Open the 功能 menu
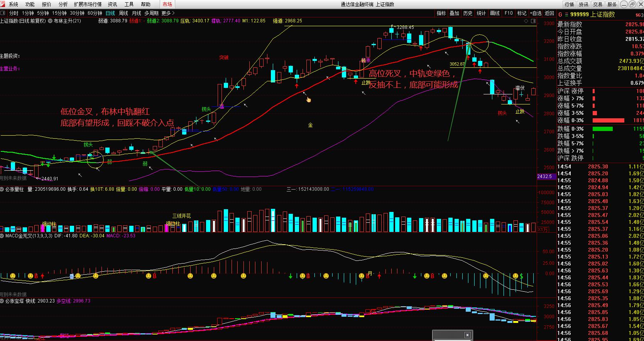 click(x=30, y=4)
